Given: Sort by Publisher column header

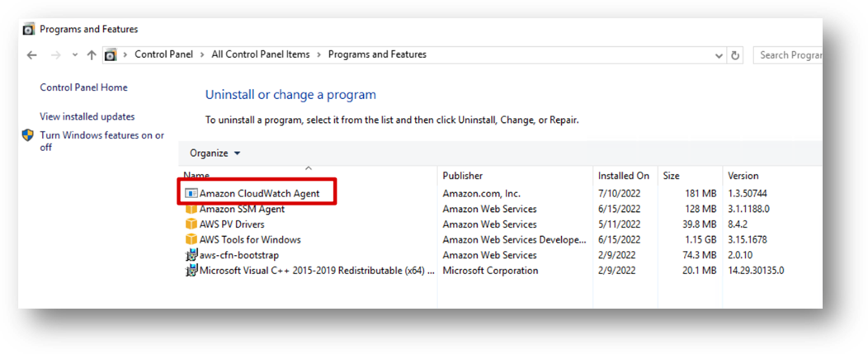Looking at the screenshot, I should click(x=463, y=176).
